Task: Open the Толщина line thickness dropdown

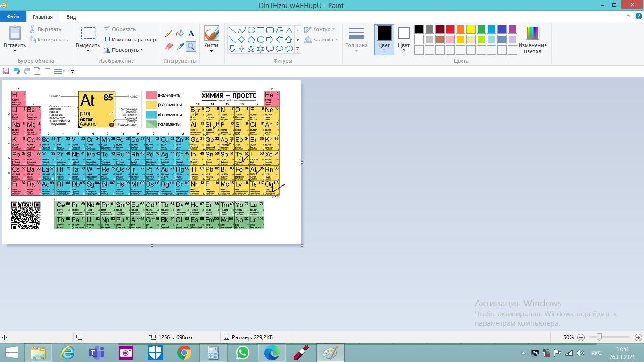Action: tap(356, 40)
